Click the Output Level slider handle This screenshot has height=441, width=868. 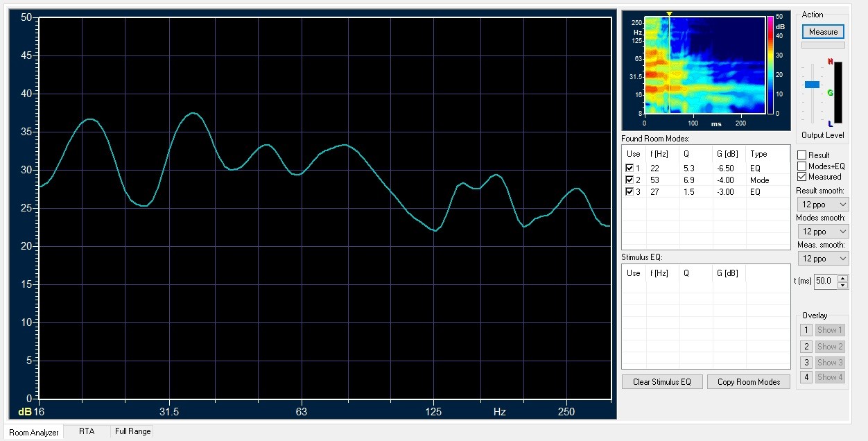point(812,85)
